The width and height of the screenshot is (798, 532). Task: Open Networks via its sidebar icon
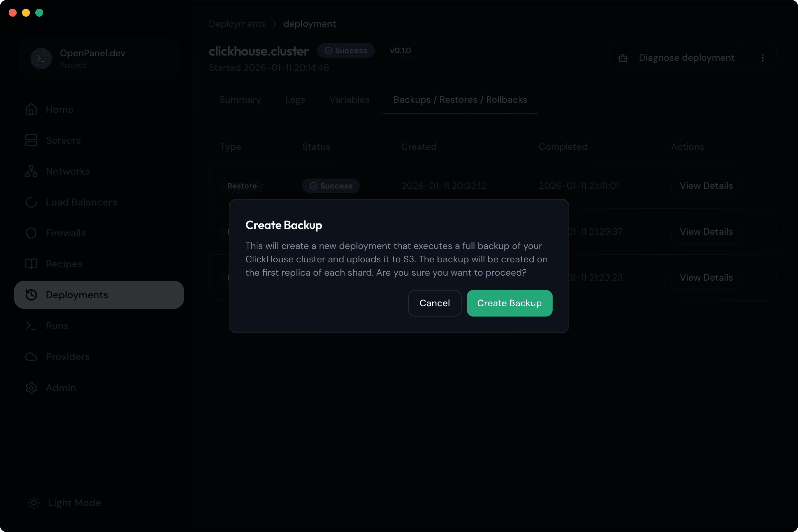(x=31, y=171)
